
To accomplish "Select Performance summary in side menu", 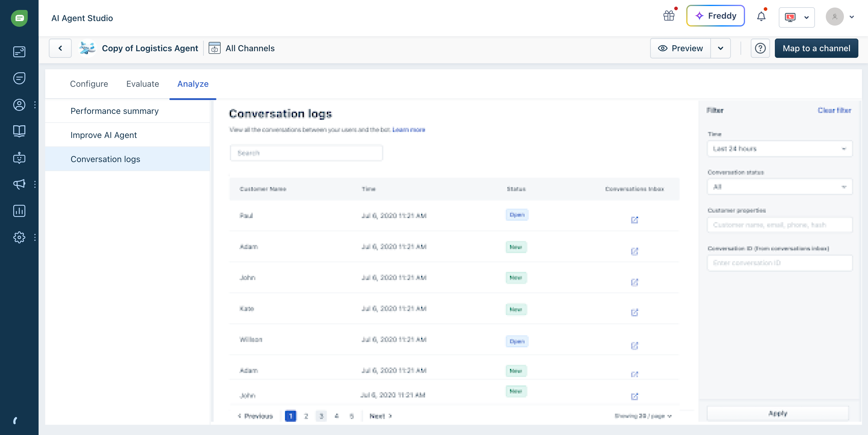I will 115,111.
